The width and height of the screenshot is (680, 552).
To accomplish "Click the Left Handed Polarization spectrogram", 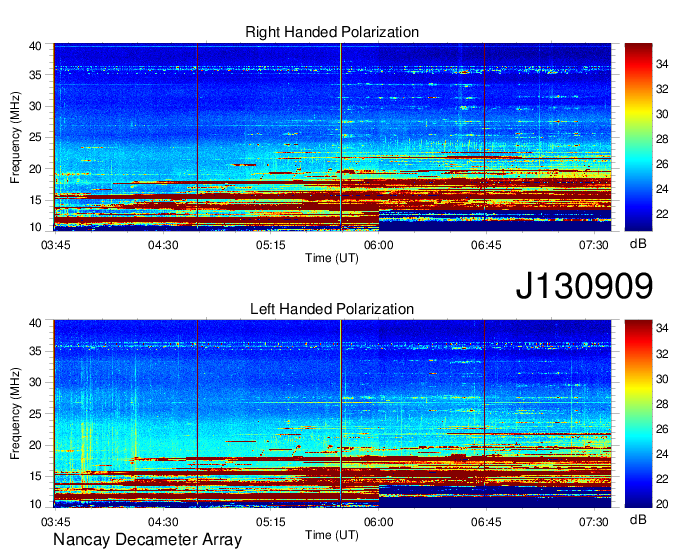I will tap(332, 414).
